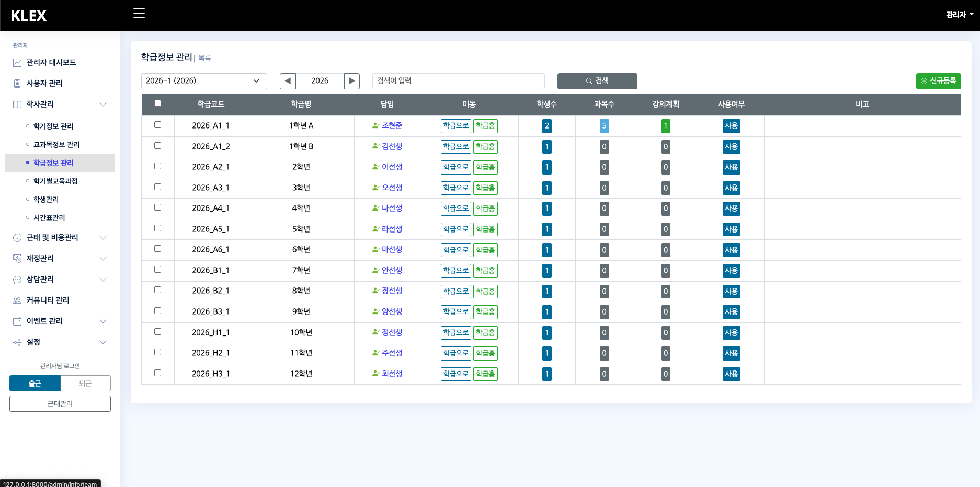Viewport: 980px width, 487px height.
Task: Click the magnifier icon on 검색 button
Action: (589, 81)
